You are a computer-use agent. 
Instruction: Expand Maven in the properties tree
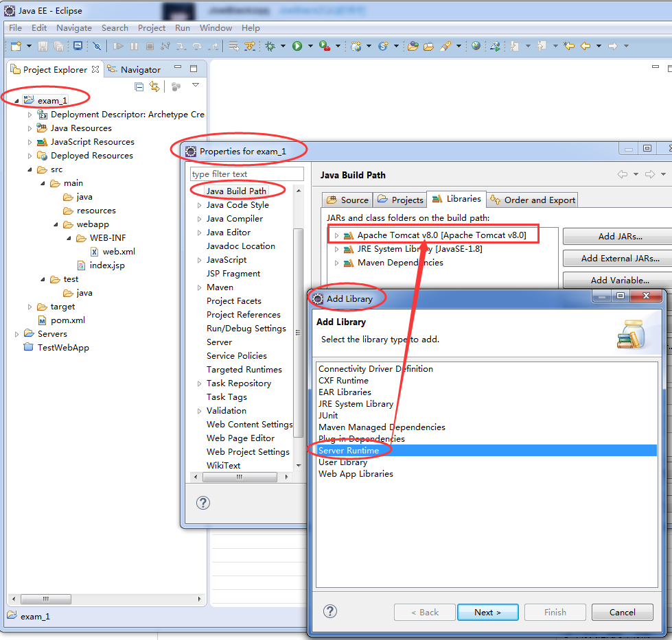click(199, 287)
